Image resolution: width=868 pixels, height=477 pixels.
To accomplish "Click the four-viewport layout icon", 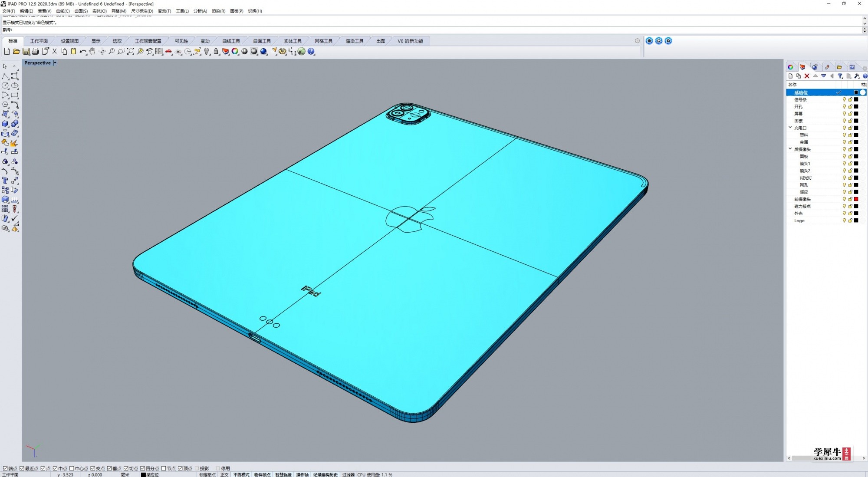I will pos(159,52).
